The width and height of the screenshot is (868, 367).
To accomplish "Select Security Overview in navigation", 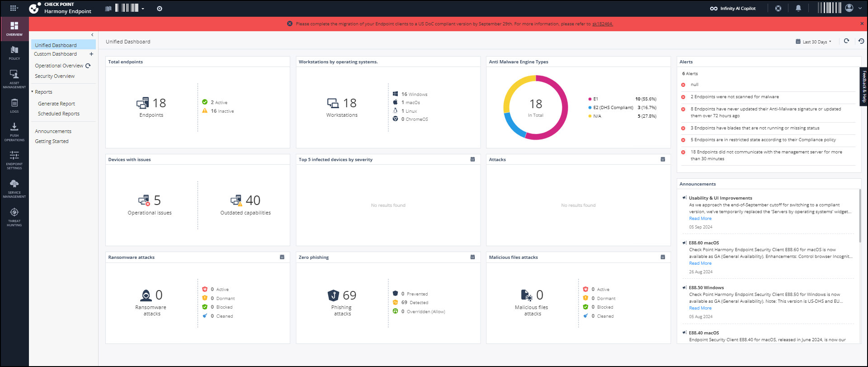I will click(55, 76).
